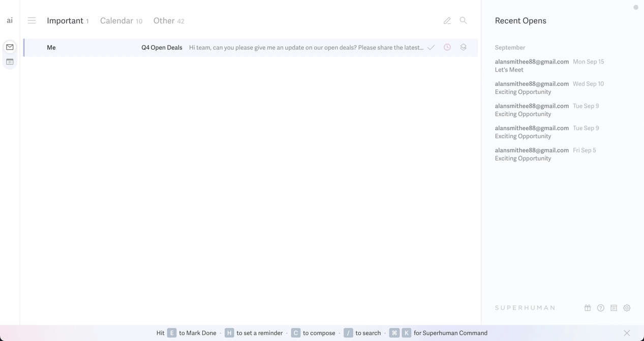
Task: Switch to the Important tab
Action: (65, 21)
